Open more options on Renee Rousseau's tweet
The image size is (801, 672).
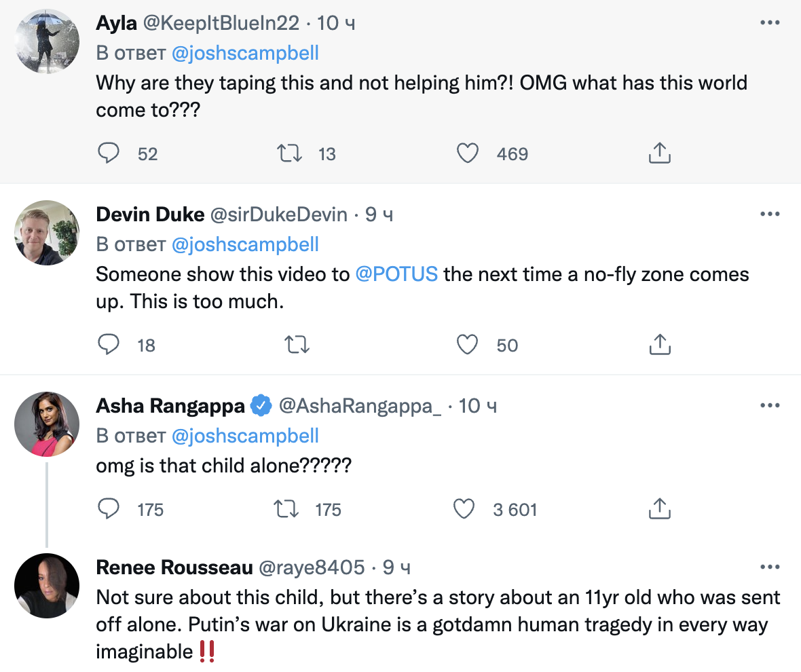(770, 567)
